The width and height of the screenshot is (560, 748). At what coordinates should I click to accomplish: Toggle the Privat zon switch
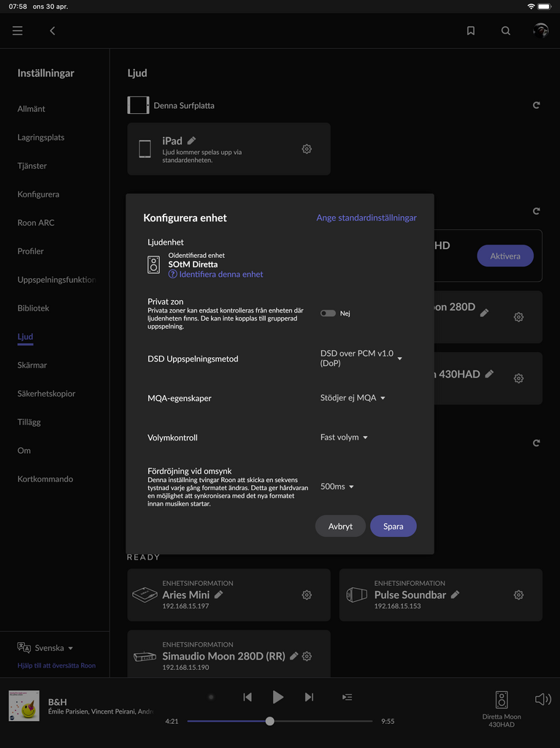coord(328,313)
